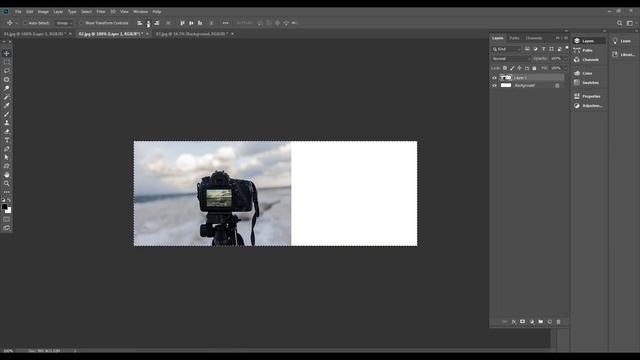The image size is (640, 360).
Task: Open the Image menu
Action: click(x=43, y=12)
